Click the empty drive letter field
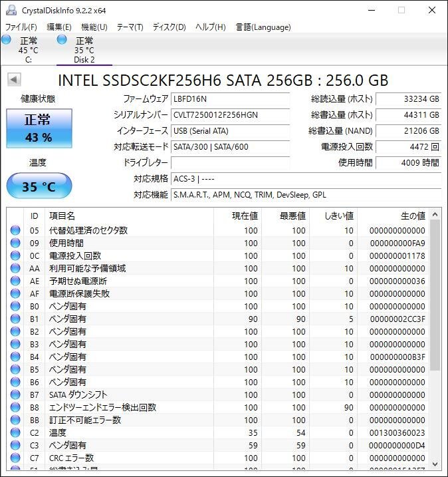Screen dimensions: 448x477 tap(230, 163)
